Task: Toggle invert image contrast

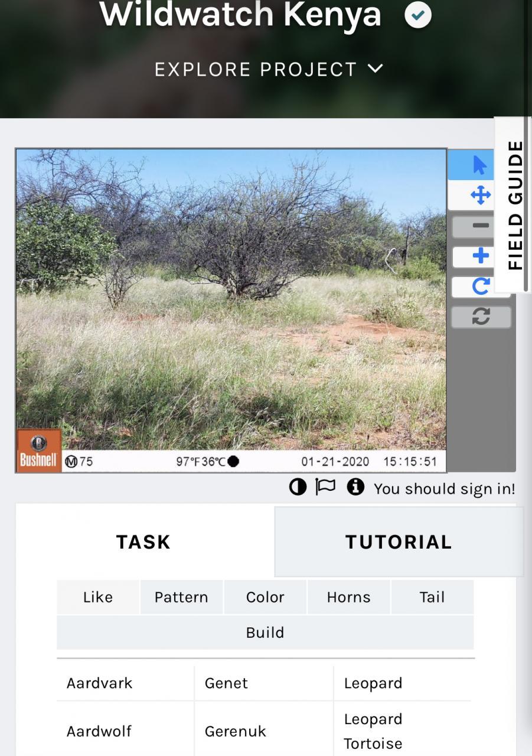Action: click(x=298, y=487)
